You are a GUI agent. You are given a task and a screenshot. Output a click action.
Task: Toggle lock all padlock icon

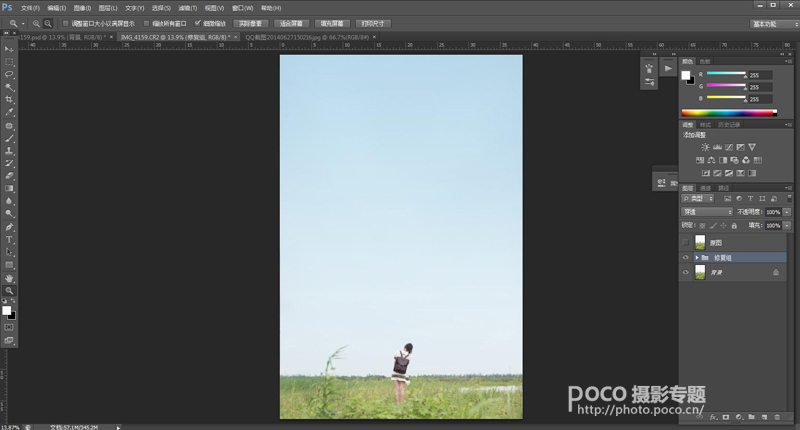click(x=734, y=225)
